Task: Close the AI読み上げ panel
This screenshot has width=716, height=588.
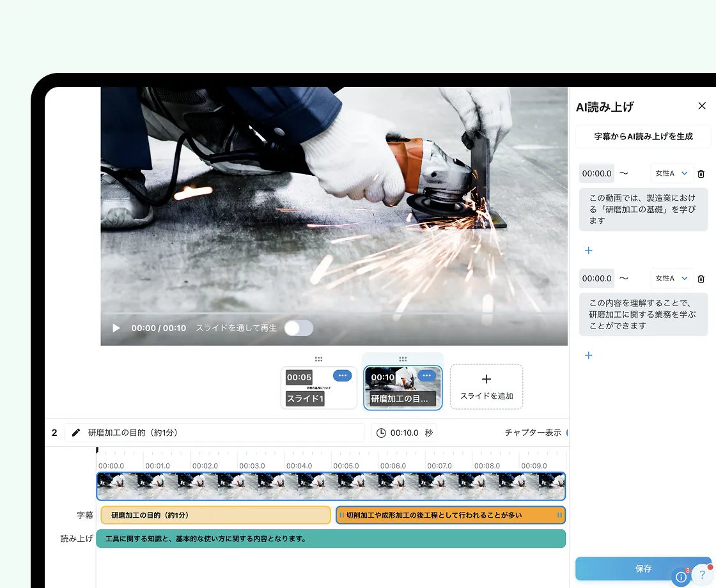Action: pyautogui.click(x=702, y=106)
